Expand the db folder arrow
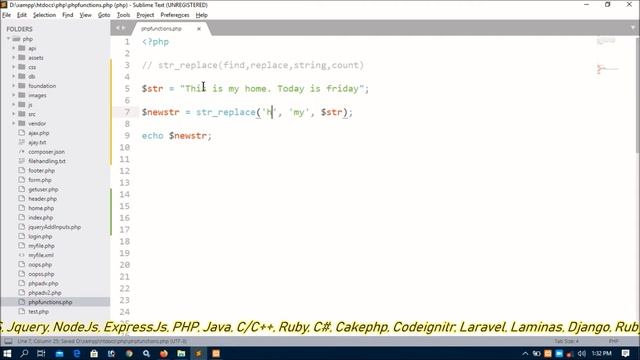The image size is (640, 360). pos(13,76)
